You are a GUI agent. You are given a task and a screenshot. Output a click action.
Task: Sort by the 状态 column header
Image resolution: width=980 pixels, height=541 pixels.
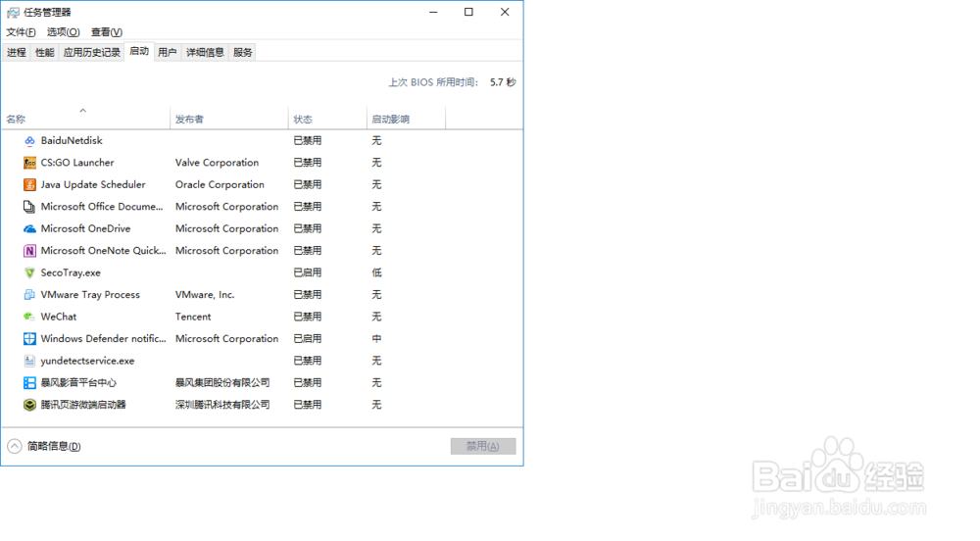(x=327, y=119)
